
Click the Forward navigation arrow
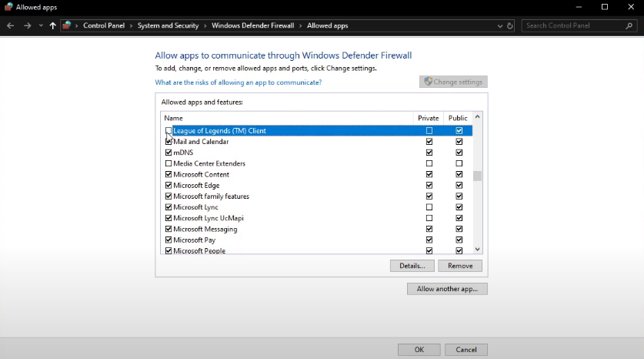tap(27, 25)
